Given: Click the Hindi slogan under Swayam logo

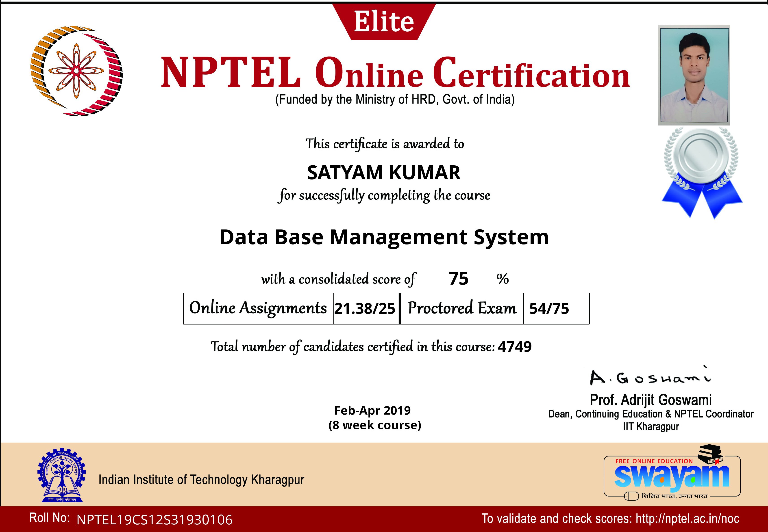Looking at the screenshot, I should point(674,496).
